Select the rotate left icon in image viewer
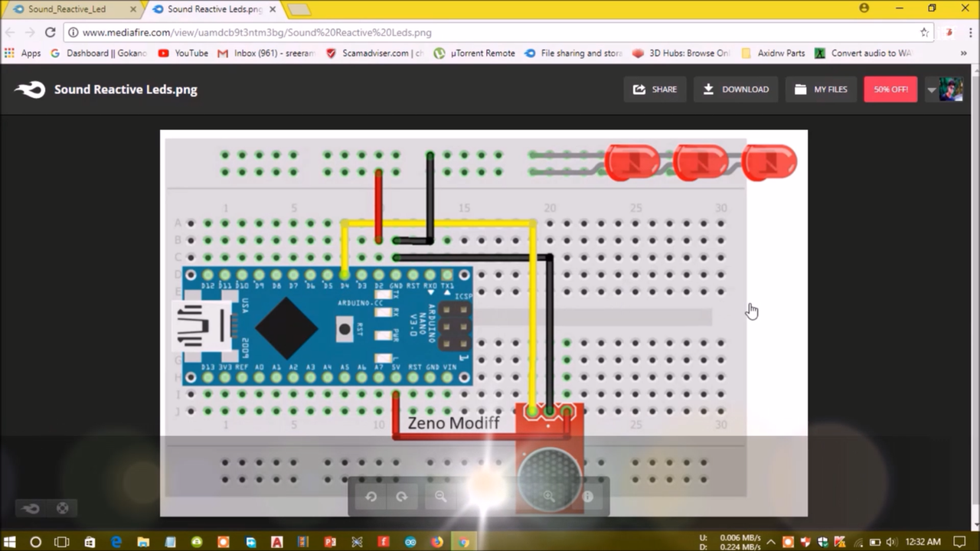This screenshot has height=551, width=980. click(371, 497)
